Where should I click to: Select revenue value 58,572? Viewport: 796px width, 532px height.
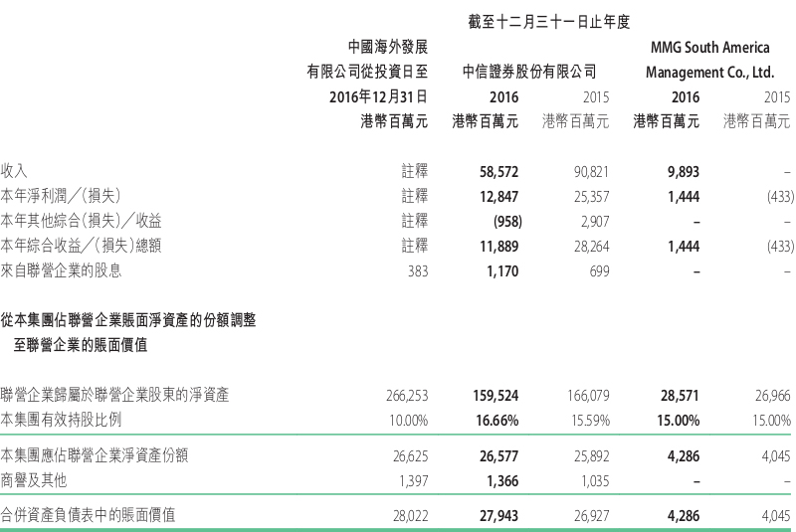click(499, 172)
